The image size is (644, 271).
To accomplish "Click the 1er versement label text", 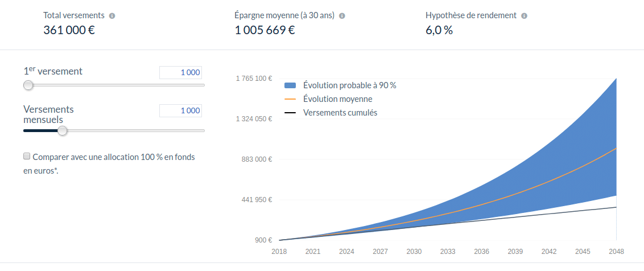I will 53,71.
